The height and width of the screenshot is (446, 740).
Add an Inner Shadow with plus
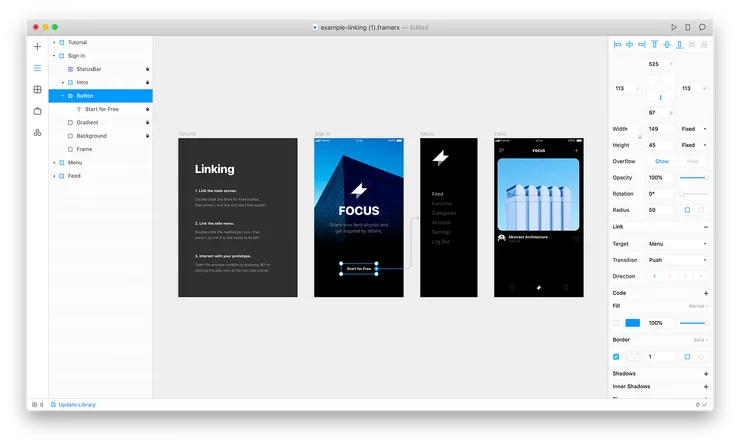(x=706, y=387)
